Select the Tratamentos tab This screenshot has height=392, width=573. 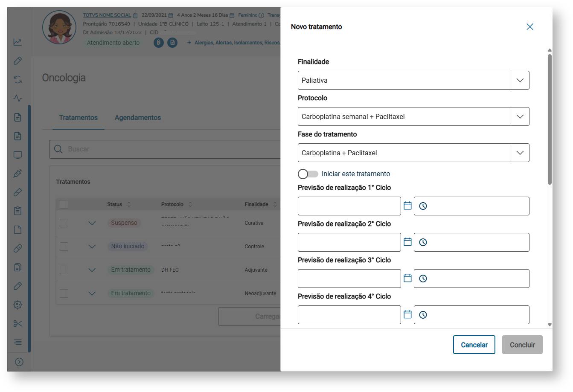click(x=79, y=118)
